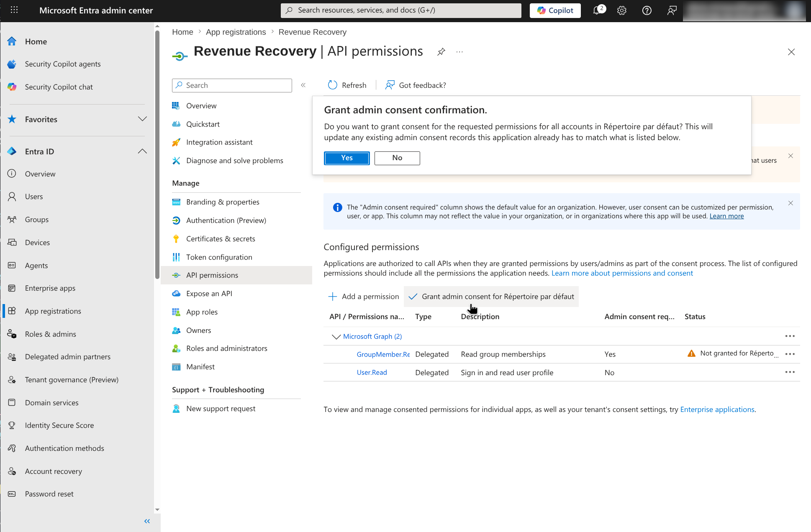Open the GroupMember.Read permission link
Image resolution: width=811 pixels, height=532 pixels.
(x=383, y=355)
